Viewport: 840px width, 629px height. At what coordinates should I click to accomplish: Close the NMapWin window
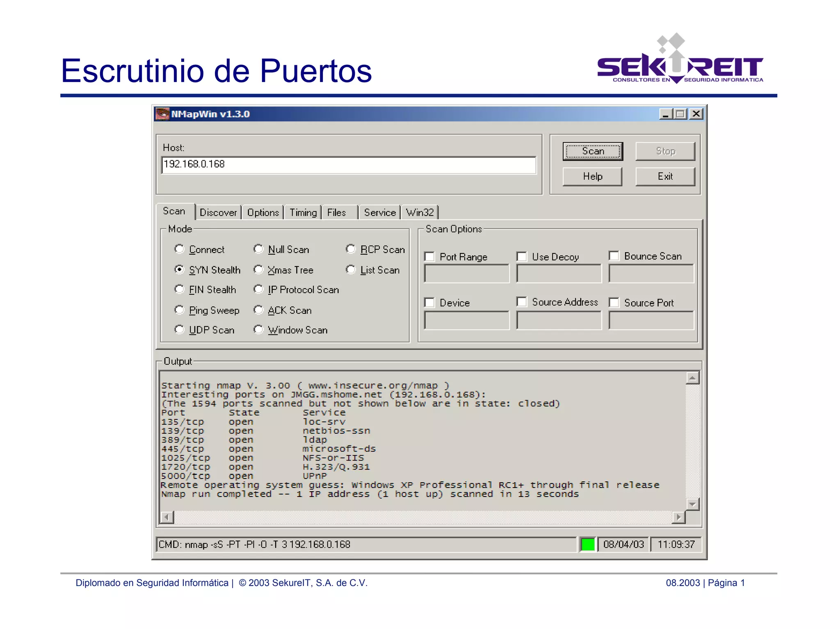(696, 114)
